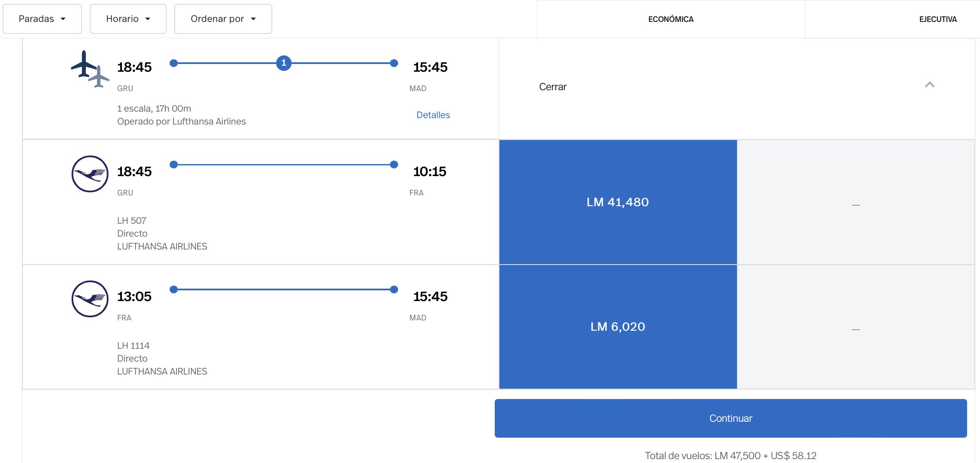Click the stop marker numbered 1 on the route line

tap(283, 63)
